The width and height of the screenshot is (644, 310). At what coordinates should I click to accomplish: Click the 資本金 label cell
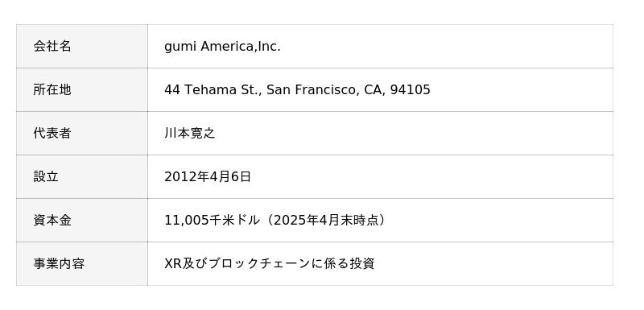pos(82,220)
